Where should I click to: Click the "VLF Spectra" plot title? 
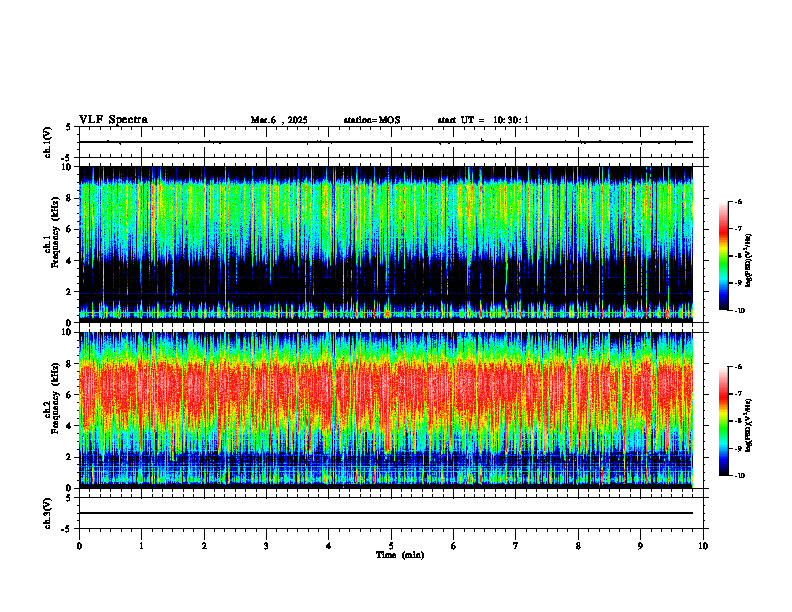click(x=113, y=120)
